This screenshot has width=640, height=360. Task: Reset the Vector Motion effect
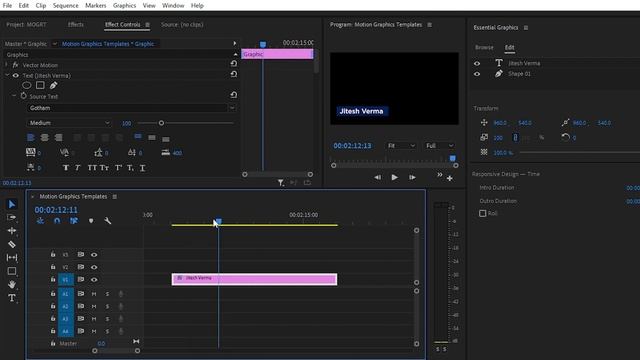233,64
